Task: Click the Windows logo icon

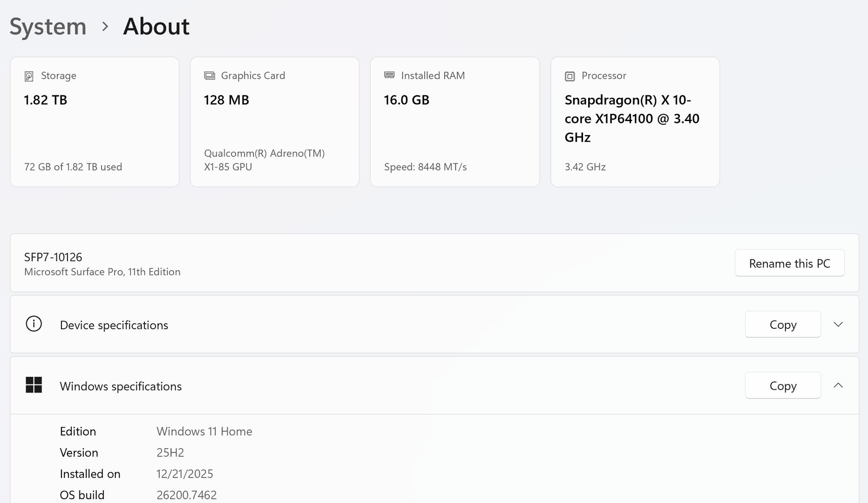Action: point(34,385)
